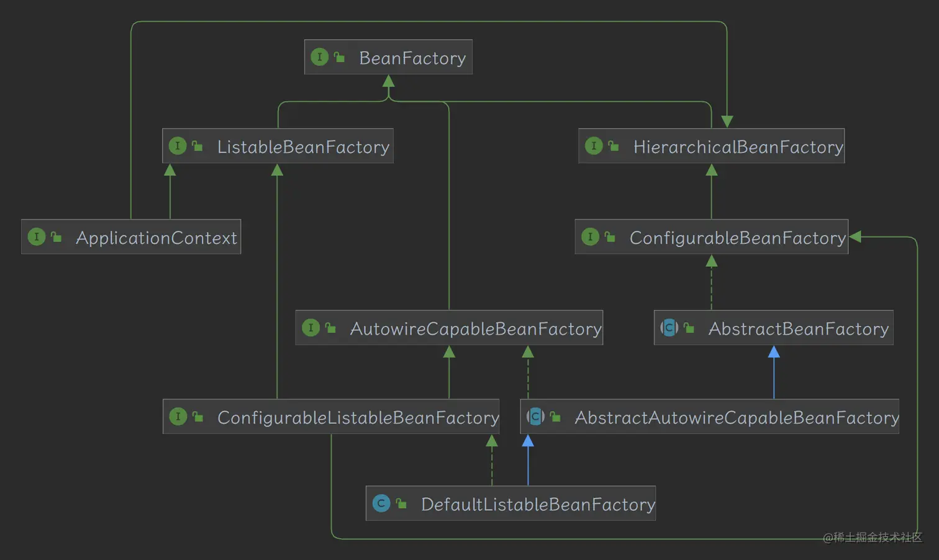Select the AbstractBeanFactory node label

click(799, 328)
